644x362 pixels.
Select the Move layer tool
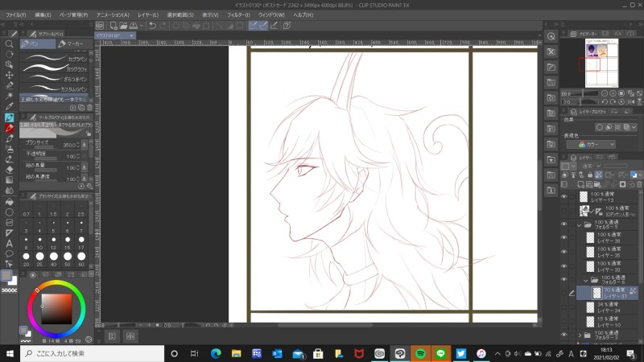click(9, 75)
